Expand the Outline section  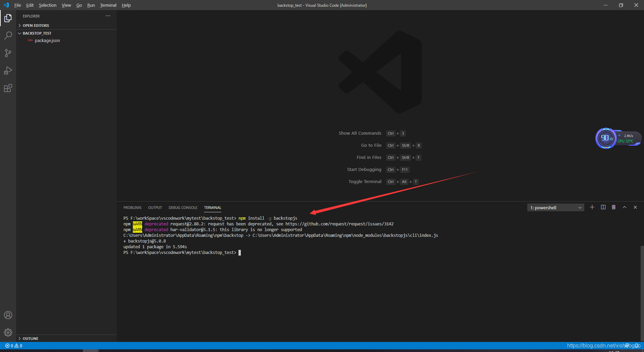pyautogui.click(x=66, y=339)
